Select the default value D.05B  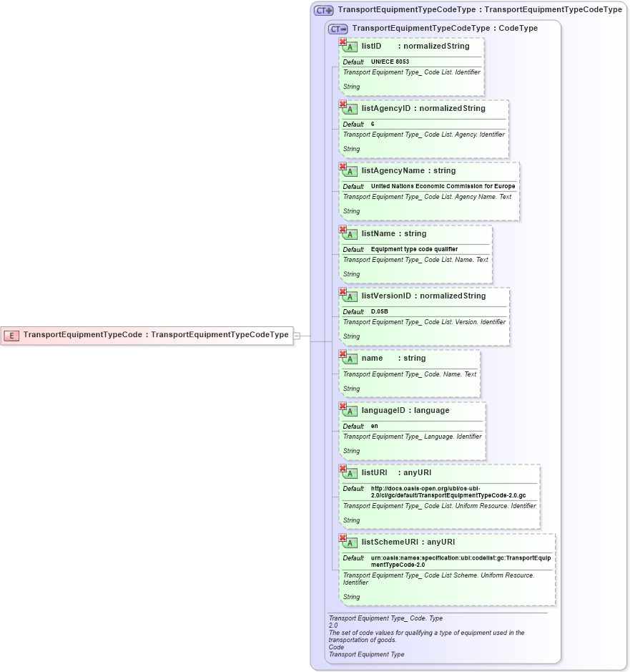pyautogui.click(x=379, y=311)
